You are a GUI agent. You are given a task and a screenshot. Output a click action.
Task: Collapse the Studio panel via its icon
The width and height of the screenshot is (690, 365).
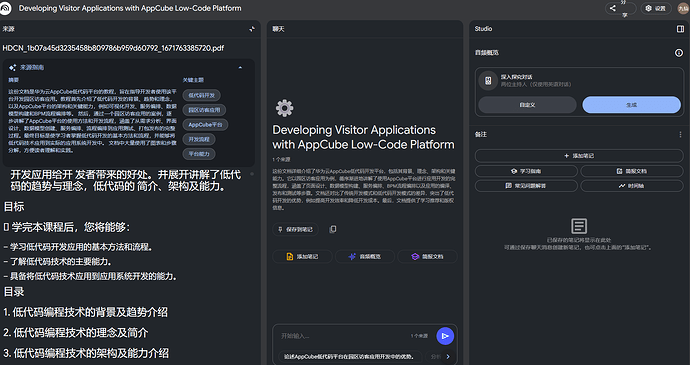pos(680,29)
